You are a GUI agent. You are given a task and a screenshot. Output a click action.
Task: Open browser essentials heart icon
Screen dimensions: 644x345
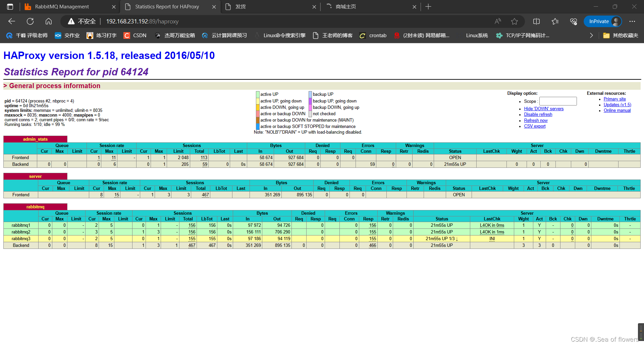click(x=573, y=21)
